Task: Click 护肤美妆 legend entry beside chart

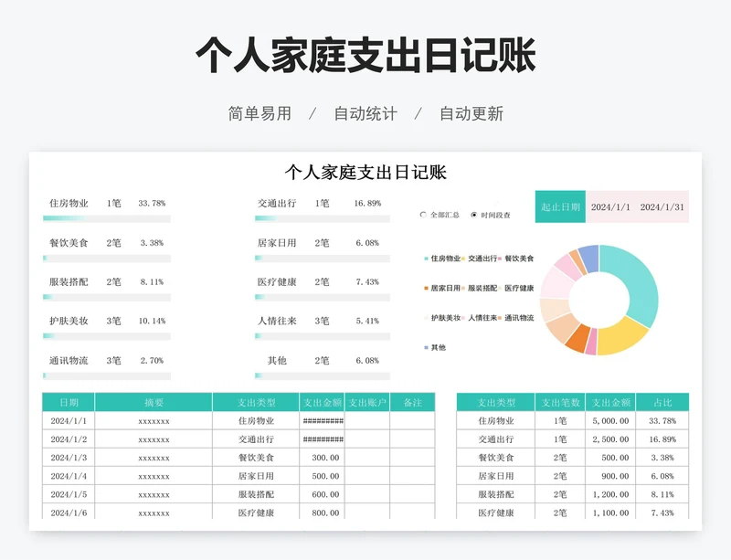Action: click(442, 318)
